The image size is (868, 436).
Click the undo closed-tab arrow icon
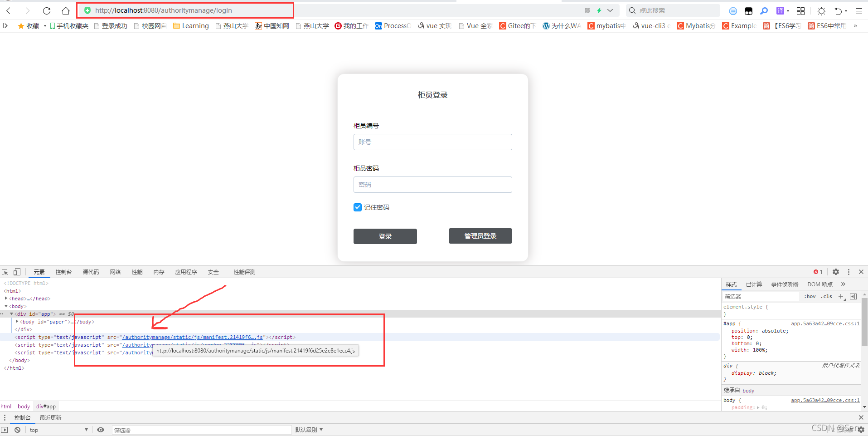tap(839, 11)
